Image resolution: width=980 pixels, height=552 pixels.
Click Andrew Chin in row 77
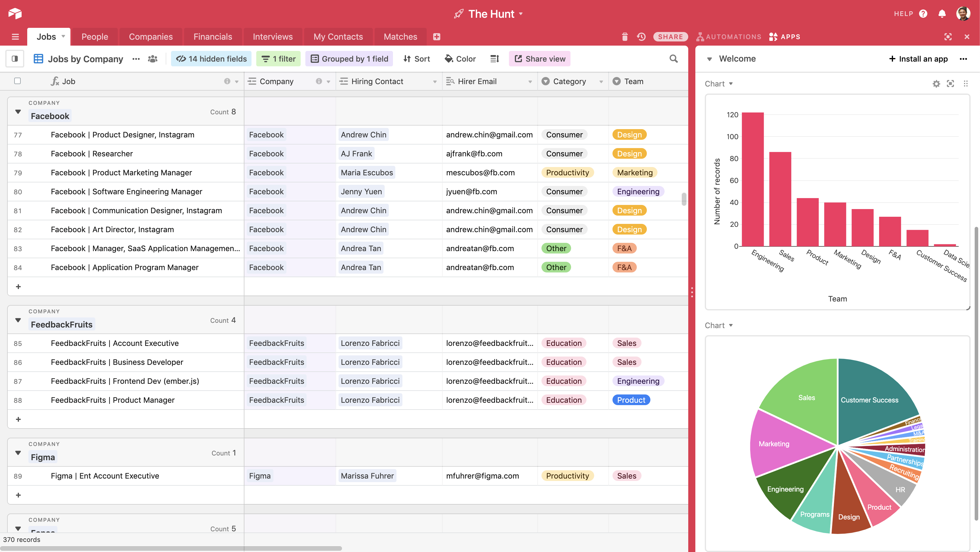click(363, 135)
